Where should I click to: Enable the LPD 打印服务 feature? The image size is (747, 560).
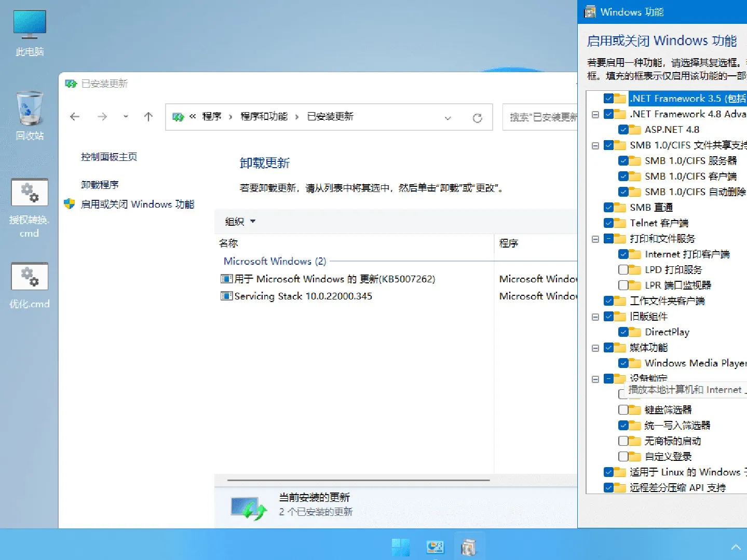[623, 269]
